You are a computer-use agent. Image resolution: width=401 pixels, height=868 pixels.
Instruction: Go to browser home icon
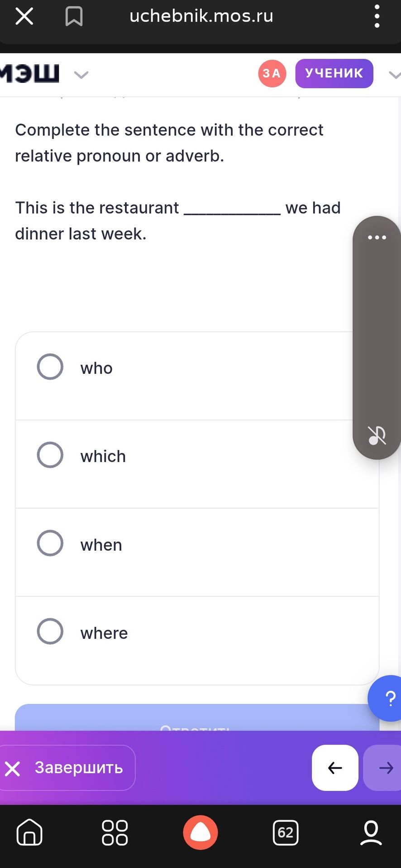point(29,832)
